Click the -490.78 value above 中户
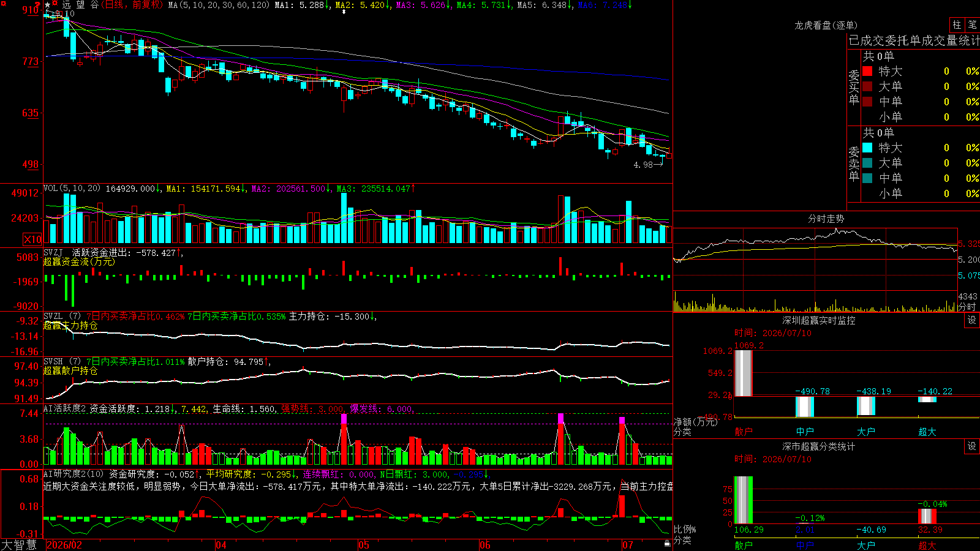Viewport: 980px width, 551px height. click(813, 391)
